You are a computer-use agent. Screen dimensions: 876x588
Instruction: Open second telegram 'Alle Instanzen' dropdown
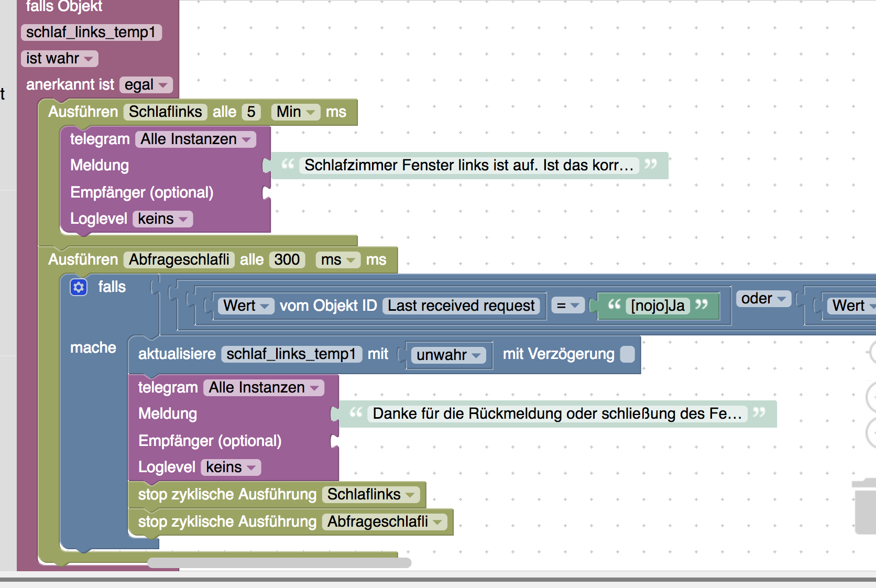[264, 388]
